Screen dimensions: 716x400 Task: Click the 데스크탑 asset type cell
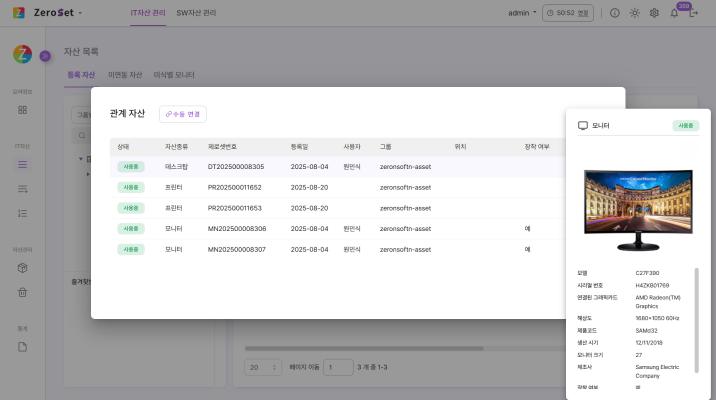click(x=176, y=167)
